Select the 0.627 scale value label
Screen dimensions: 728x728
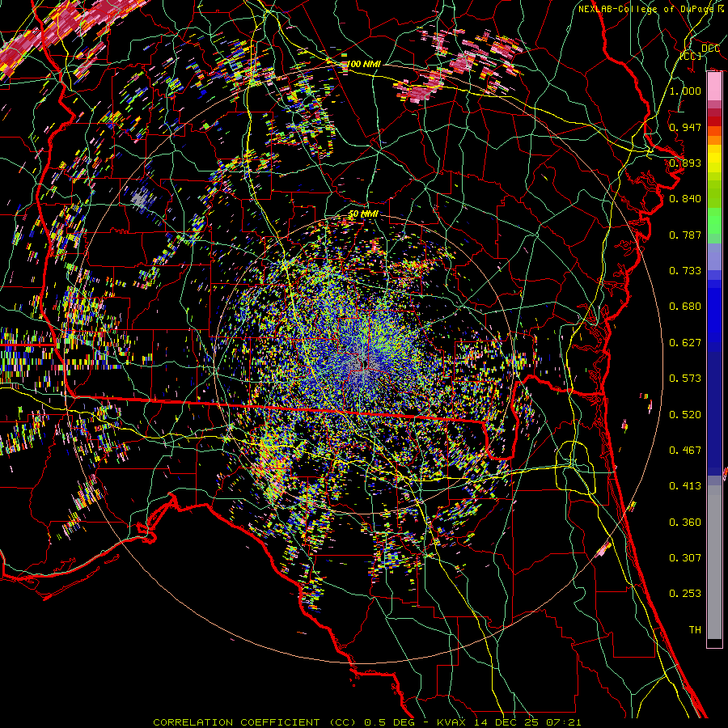click(685, 343)
